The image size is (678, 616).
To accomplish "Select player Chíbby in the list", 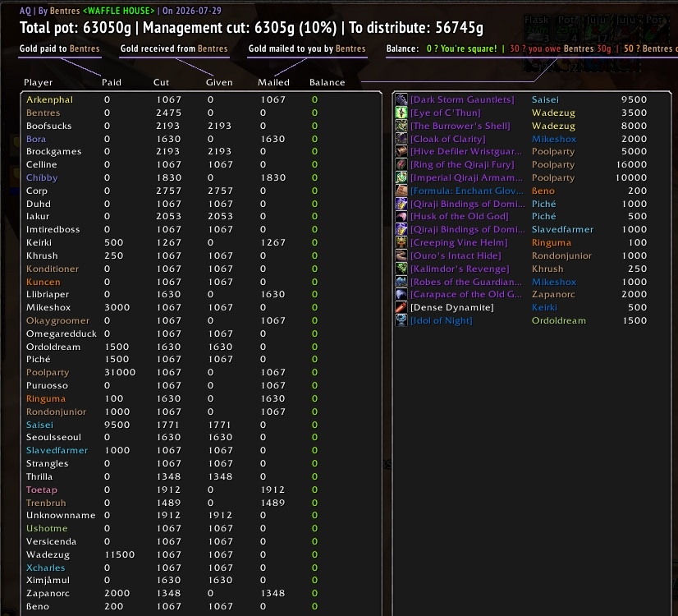I will [42, 177].
